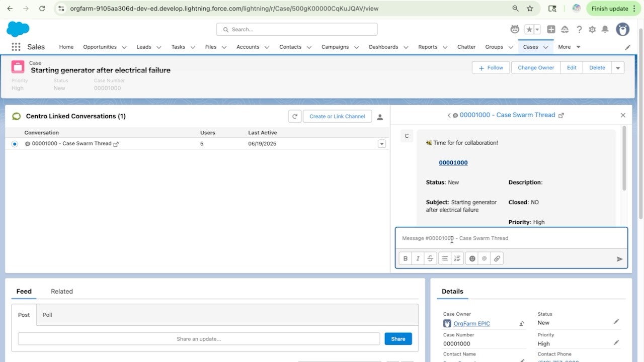The image size is (644, 362).
Task: Bookmark this page with the star icon
Action: 530,9
